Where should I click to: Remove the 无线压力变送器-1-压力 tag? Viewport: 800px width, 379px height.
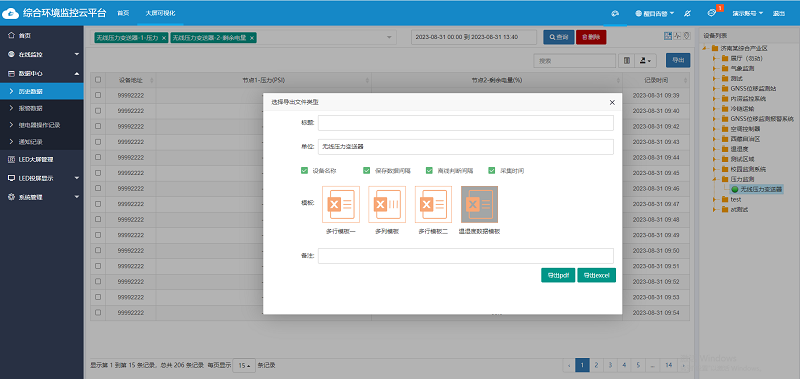[x=163, y=38]
